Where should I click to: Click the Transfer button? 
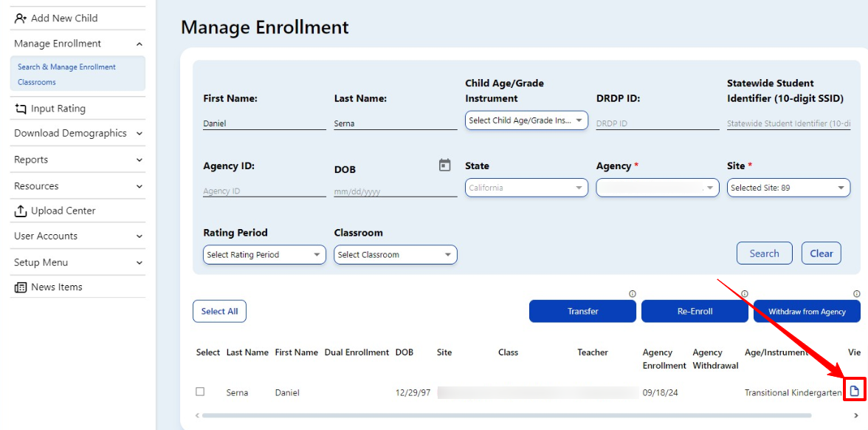582,312
